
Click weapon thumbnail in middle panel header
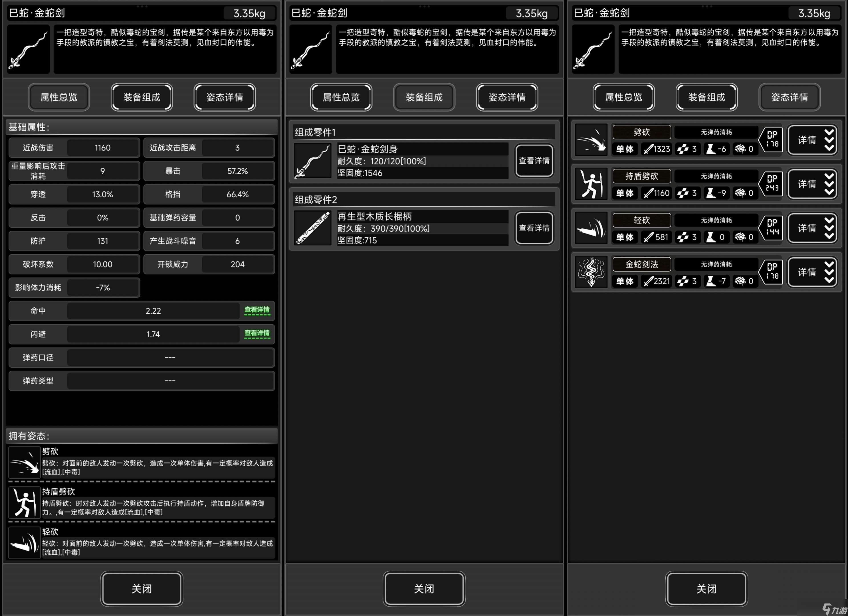point(311,49)
